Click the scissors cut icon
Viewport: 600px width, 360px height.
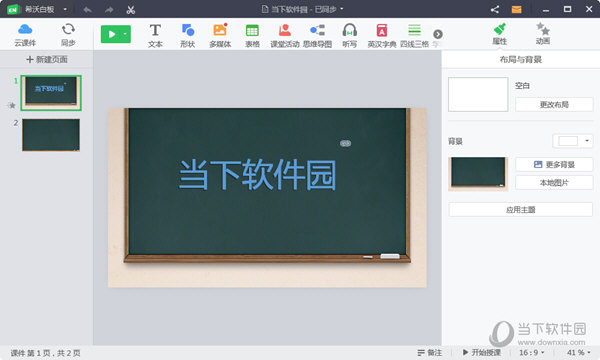[130, 10]
